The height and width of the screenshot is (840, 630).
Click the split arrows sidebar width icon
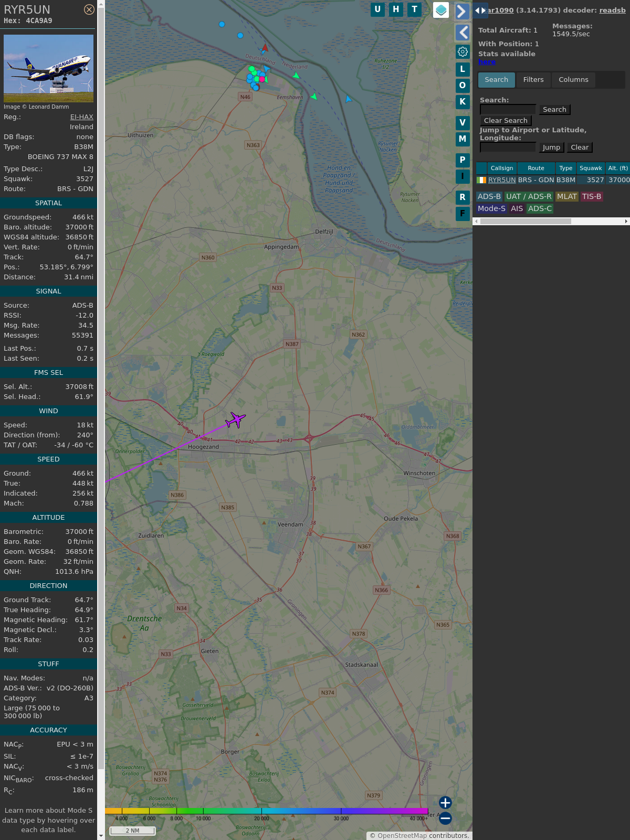pos(480,10)
